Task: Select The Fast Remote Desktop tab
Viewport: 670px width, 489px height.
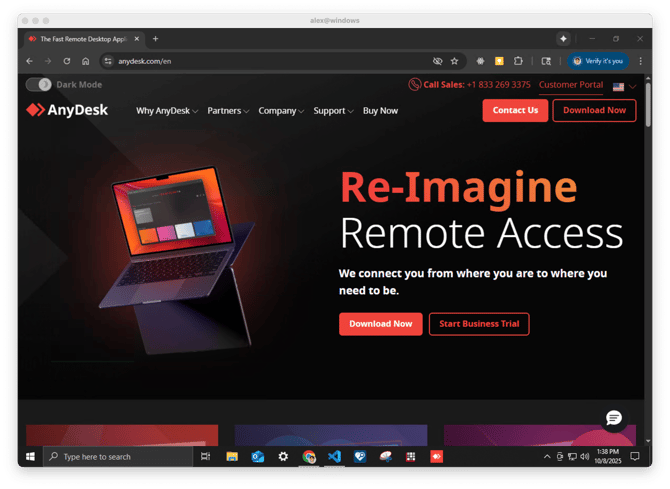Action: click(83, 39)
